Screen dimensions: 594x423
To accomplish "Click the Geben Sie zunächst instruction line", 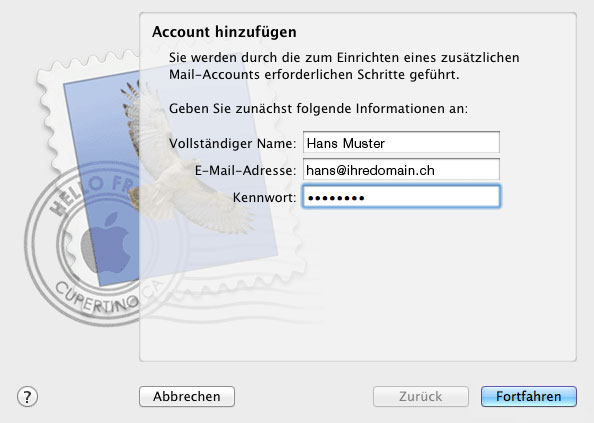I will (x=318, y=109).
